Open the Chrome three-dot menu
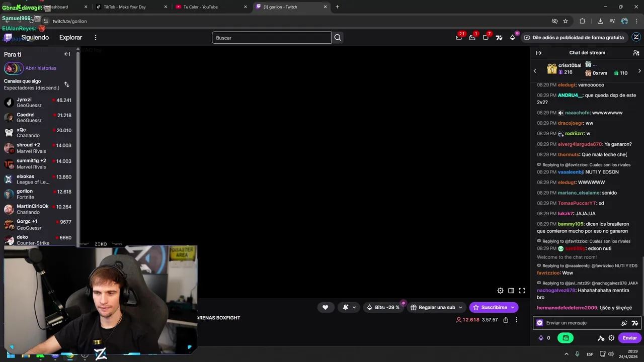644x362 pixels. (x=636, y=21)
